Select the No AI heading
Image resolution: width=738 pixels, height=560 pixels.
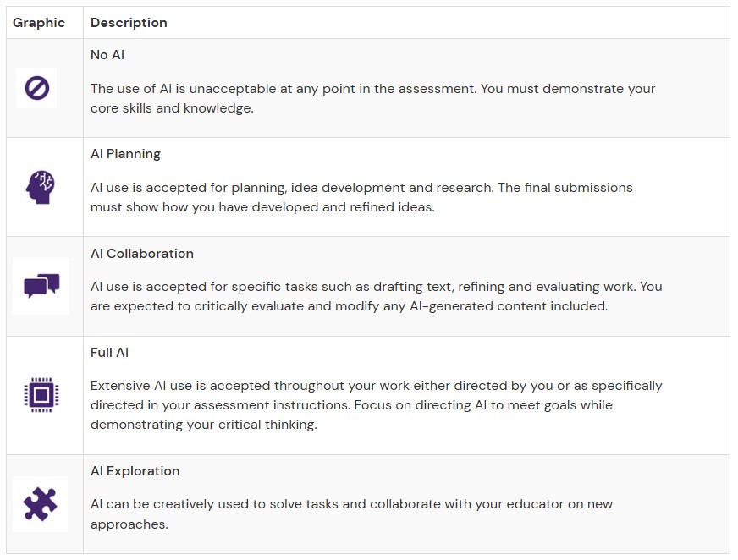[x=107, y=55]
